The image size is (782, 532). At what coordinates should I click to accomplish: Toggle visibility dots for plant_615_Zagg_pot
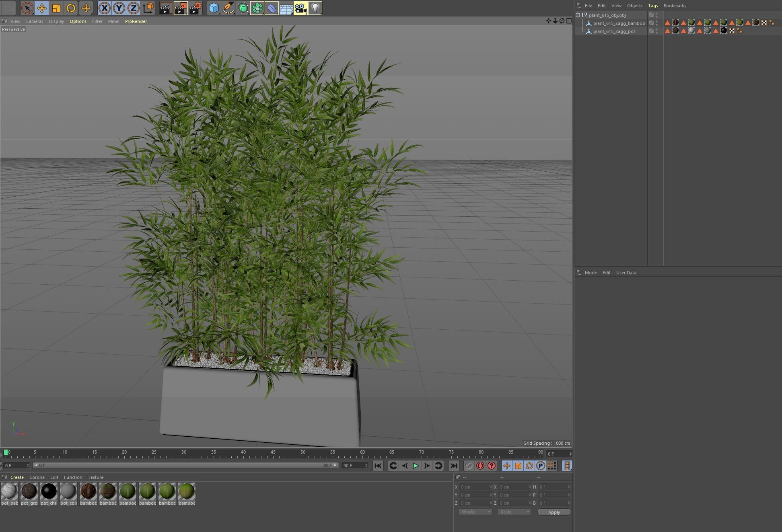[656, 31]
